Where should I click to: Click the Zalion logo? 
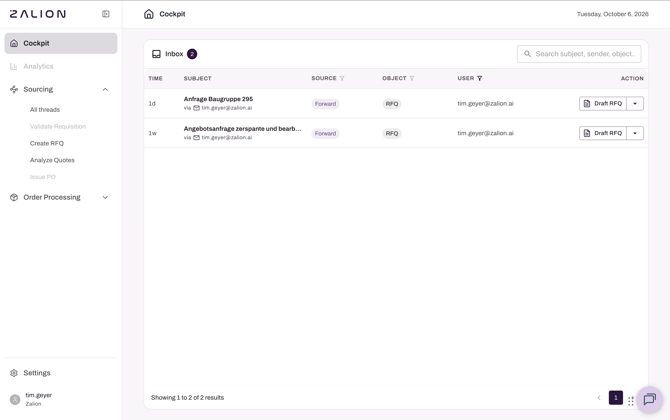point(38,14)
